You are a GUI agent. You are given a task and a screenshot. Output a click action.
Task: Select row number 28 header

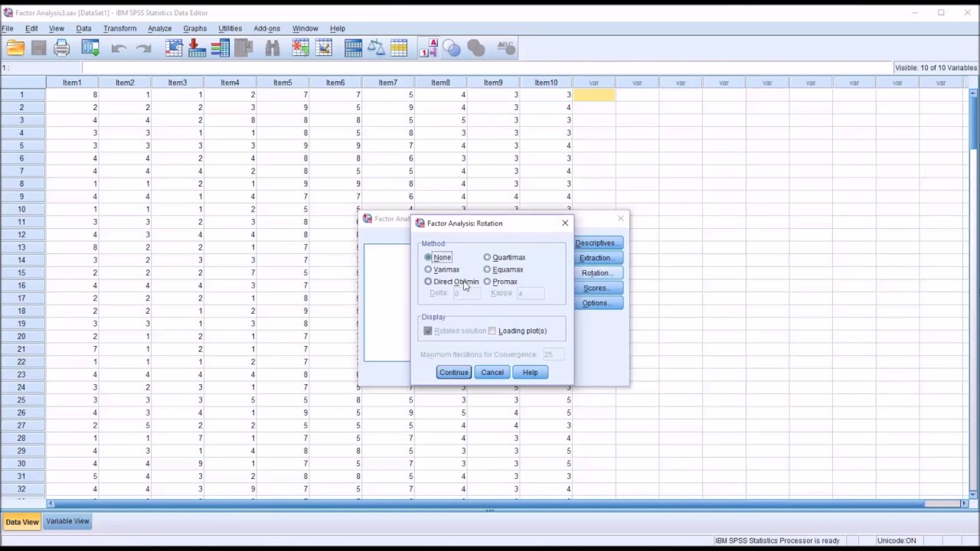pyautogui.click(x=22, y=438)
